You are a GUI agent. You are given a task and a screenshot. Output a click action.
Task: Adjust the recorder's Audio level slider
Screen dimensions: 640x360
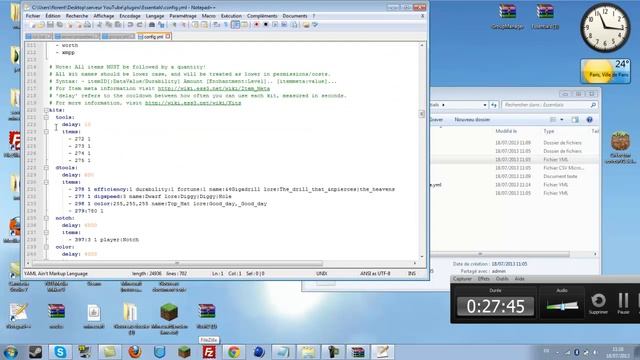pyautogui.click(x=562, y=306)
